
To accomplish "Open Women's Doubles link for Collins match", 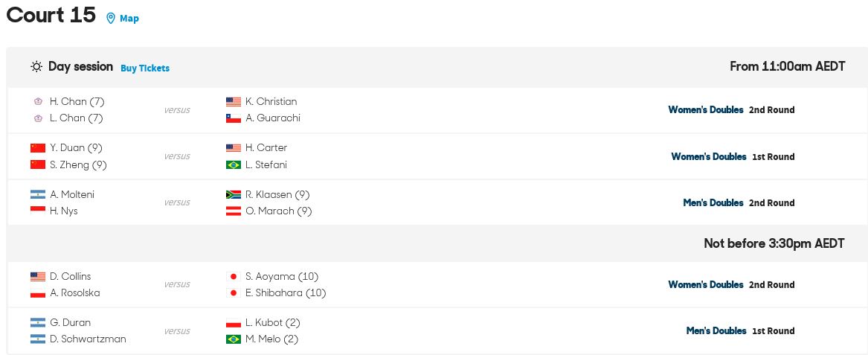I will pos(706,284).
